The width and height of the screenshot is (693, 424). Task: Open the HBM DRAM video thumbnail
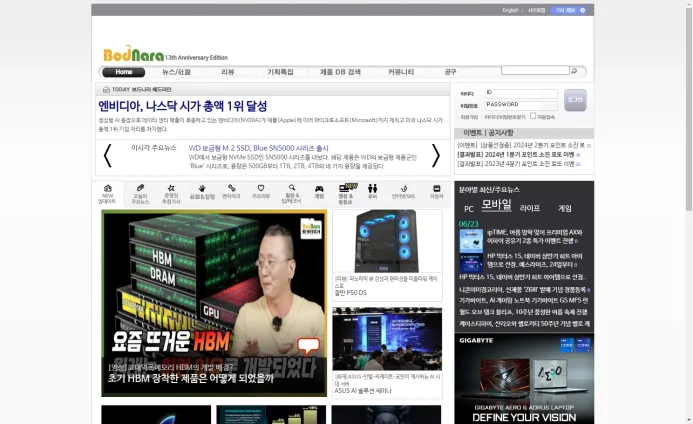[x=214, y=303]
